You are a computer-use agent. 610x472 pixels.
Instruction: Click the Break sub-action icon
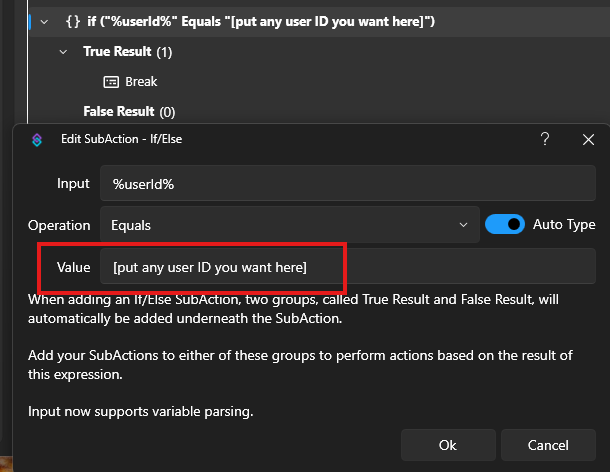pyautogui.click(x=111, y=81)
